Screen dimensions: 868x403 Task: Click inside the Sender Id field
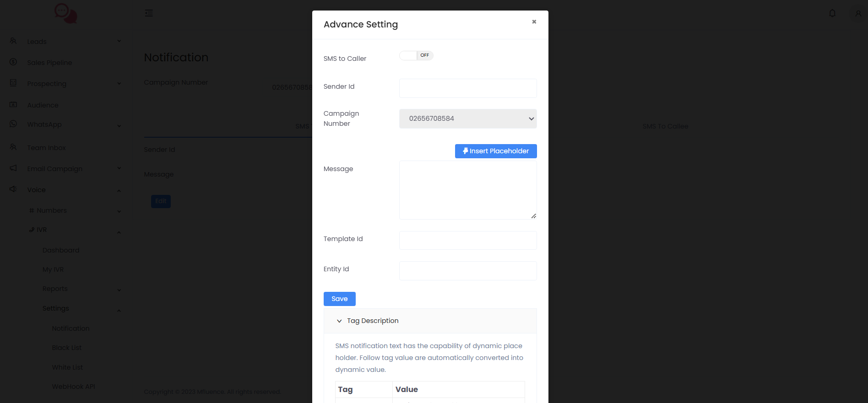467,88
